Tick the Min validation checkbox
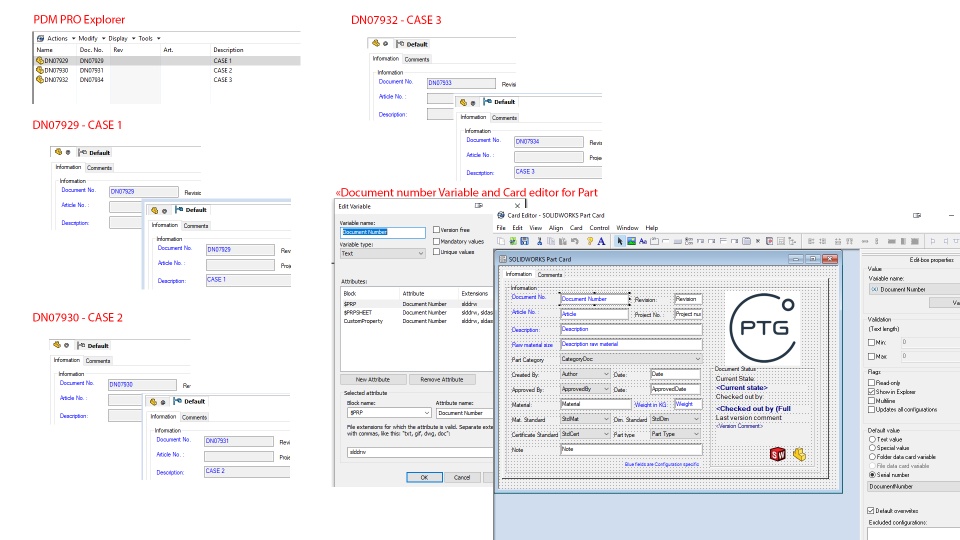 (x=871, y=342)
